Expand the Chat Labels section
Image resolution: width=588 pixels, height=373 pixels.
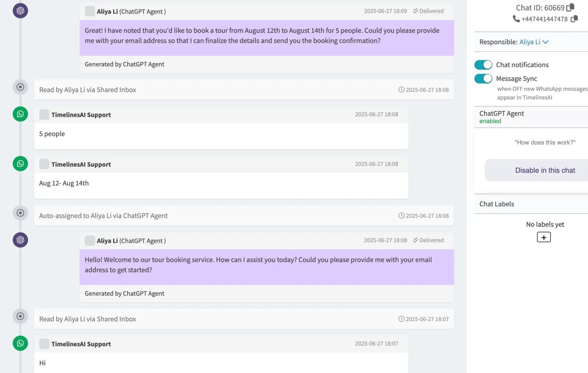pos(496,204)
